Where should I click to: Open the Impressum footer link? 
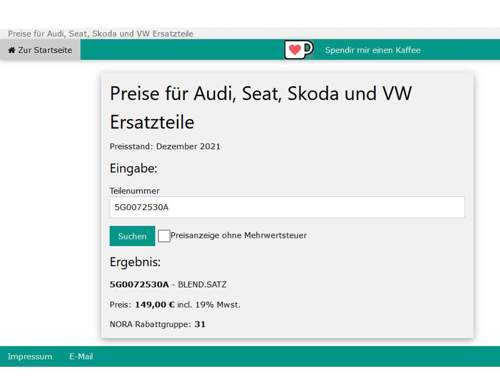pos(30,356)
